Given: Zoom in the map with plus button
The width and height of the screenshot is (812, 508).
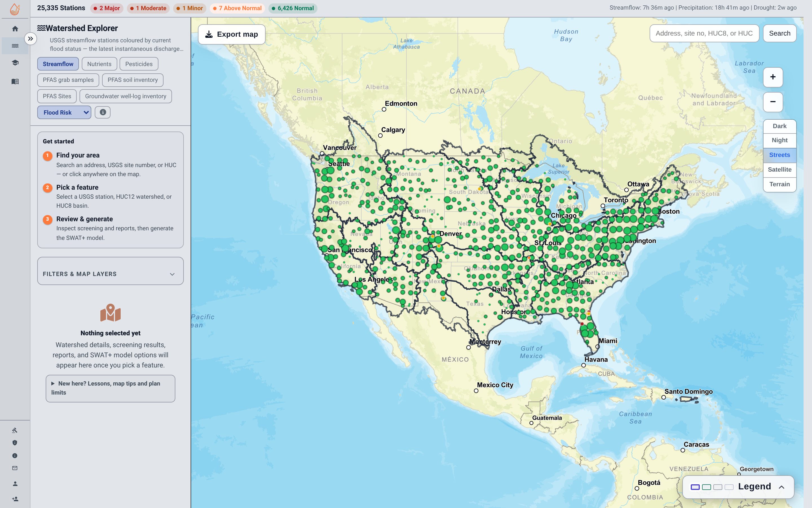Looking at the screenshot, I should (x=773, y=77).
